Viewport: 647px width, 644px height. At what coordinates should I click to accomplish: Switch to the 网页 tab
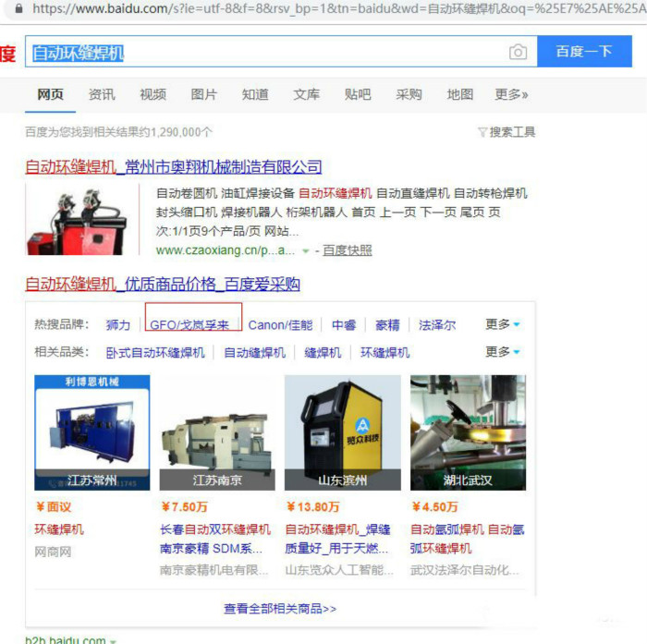pos(50,94)
